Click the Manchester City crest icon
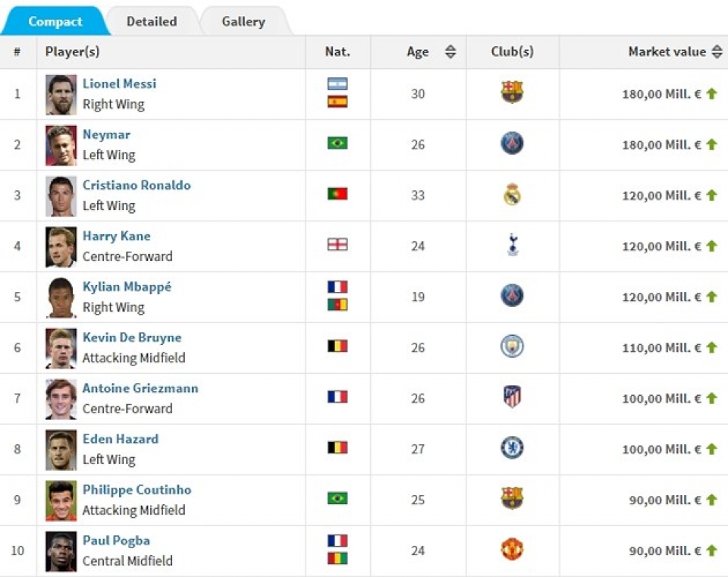The height and width of the screenshot is (577, 728). (x=513, y=347)
